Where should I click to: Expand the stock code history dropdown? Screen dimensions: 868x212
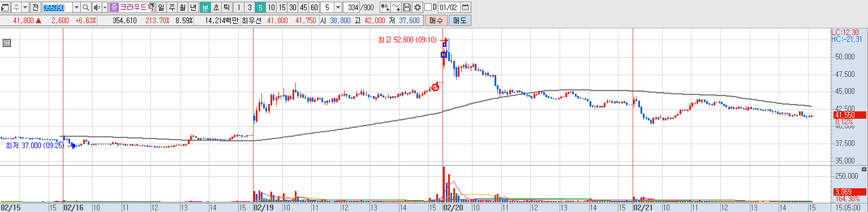click(76, 7)
